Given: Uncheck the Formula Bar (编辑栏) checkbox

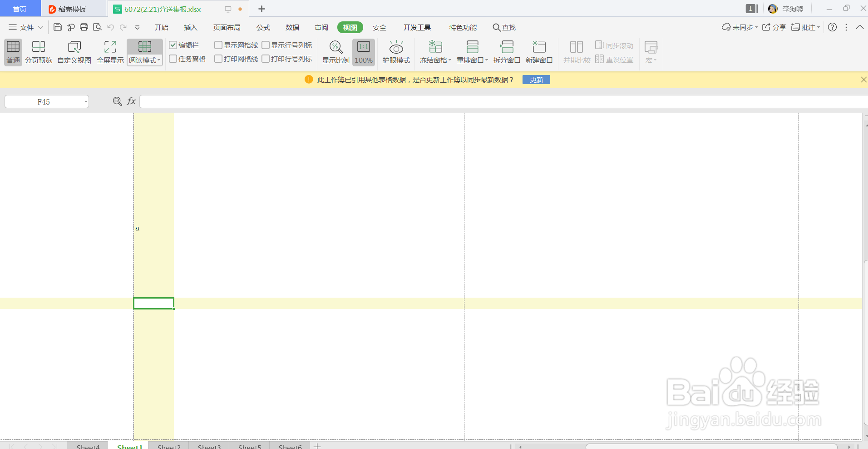Looking at the screenshot, I should (x=173, y=45).
